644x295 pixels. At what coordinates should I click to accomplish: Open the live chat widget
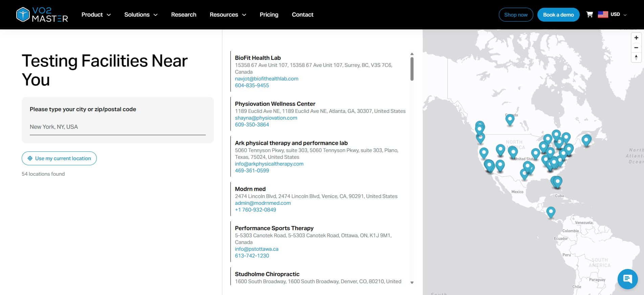coord(627,279)
